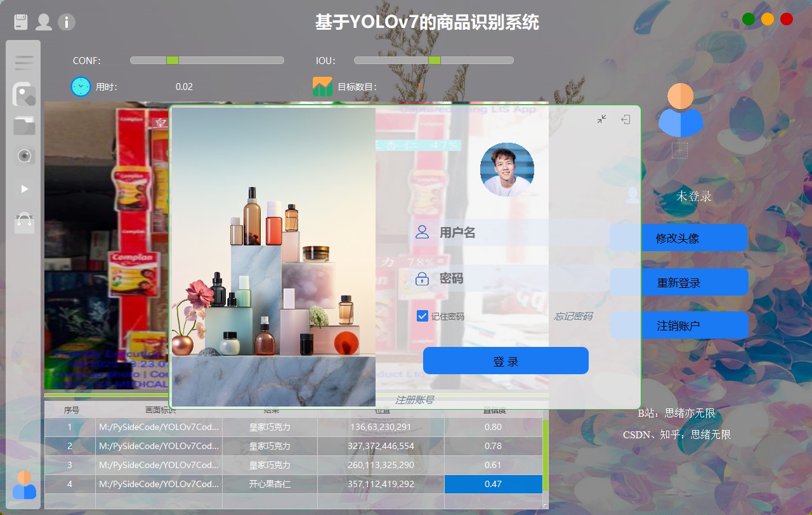This screenshot has width=812, height=515.
Task: Click the play video icon in sidebar
Action: (x=25, y=189)
